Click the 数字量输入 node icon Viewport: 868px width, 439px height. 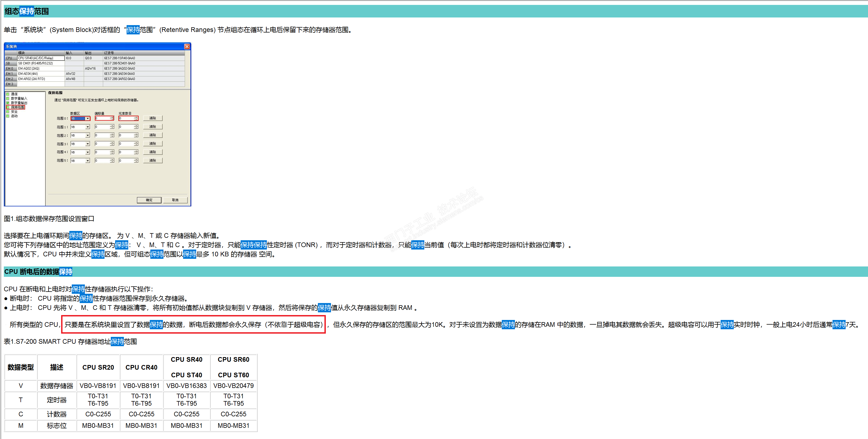[x=8, y=99]
